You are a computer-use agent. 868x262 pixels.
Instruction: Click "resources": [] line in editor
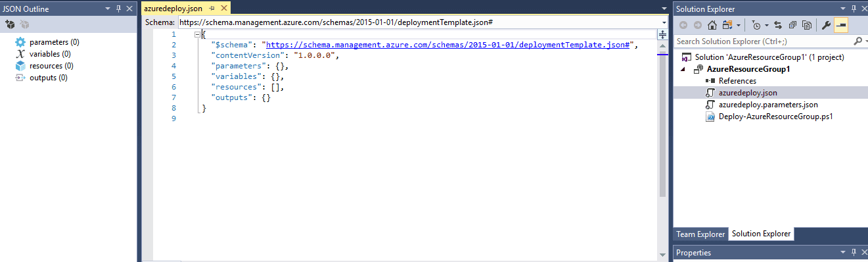pos(248,87)
